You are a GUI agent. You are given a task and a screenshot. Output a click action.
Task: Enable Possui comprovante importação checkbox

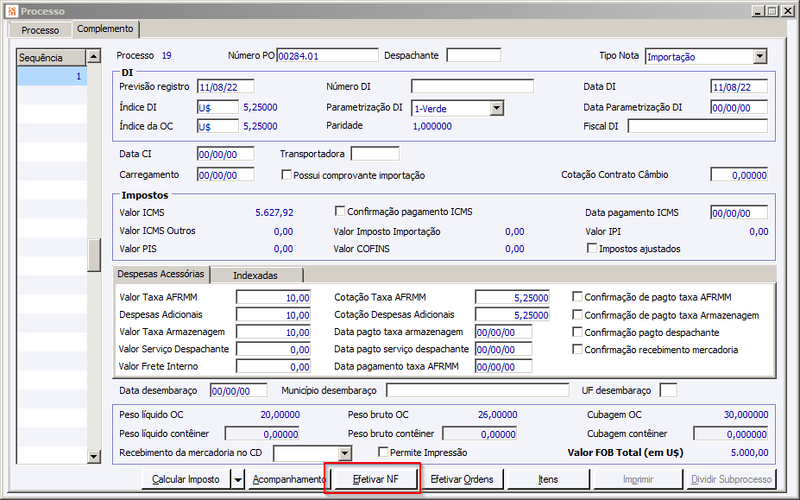286,175
